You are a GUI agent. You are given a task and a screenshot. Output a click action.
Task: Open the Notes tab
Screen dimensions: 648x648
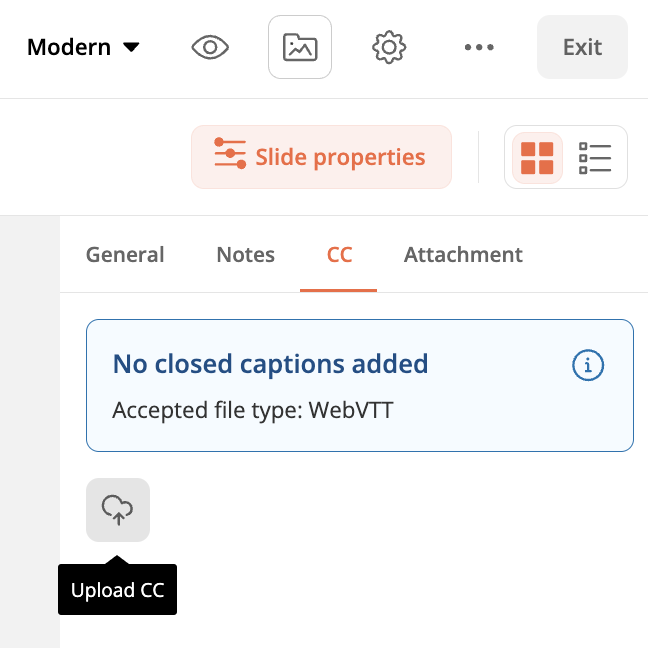pos(245,255)
